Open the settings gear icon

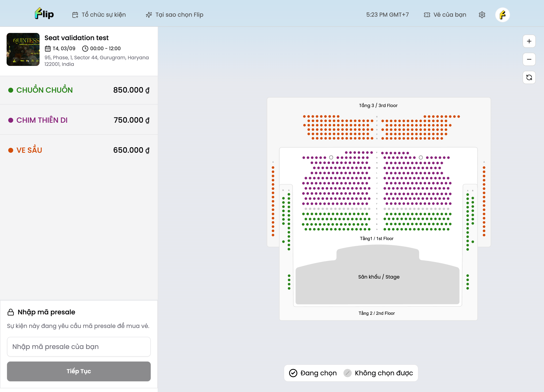click(482, 15)
